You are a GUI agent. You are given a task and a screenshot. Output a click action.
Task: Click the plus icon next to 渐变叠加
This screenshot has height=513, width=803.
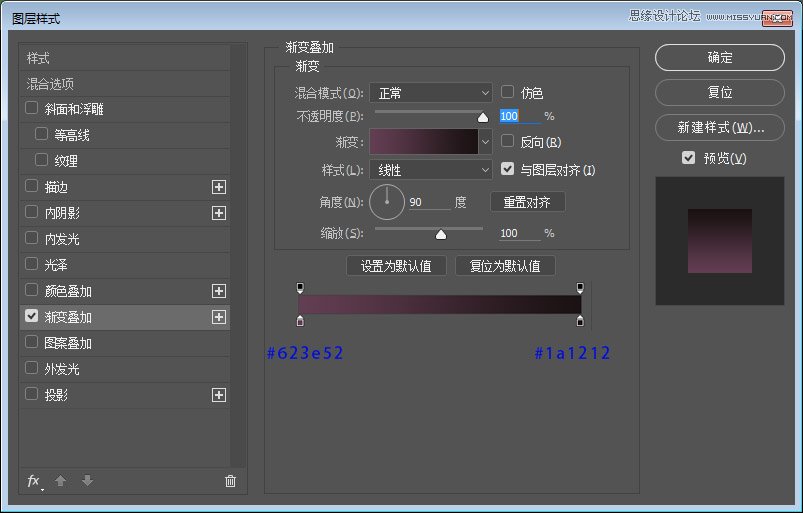point(219,317)
